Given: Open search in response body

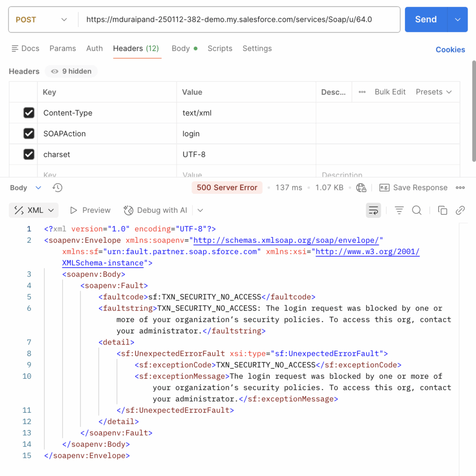Looking at the screenshot, I should click(x=417, y=211).
